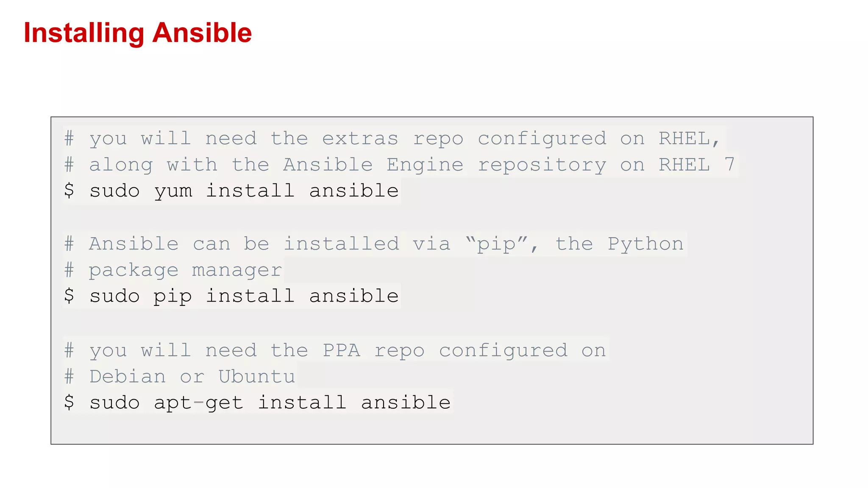This screenshot has width=868, height=488.
Task: Click the comment line about the PPA repo
Action: (335, 350)
